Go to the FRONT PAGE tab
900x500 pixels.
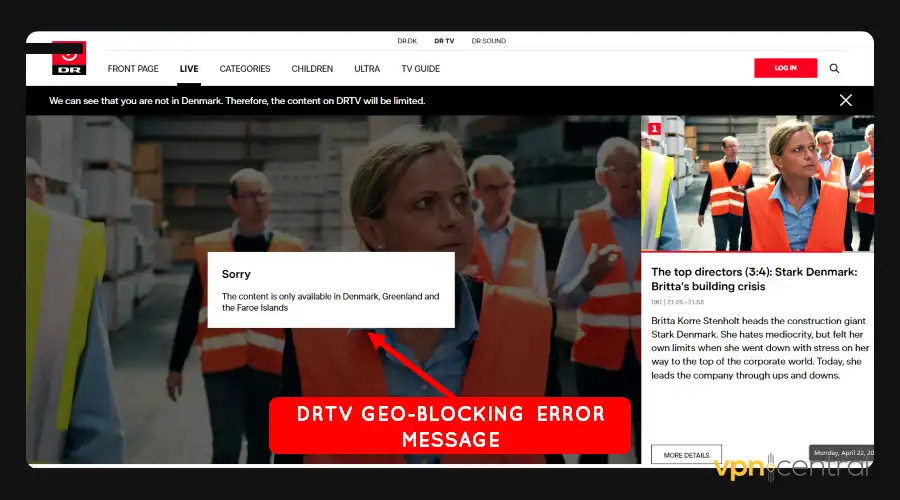(x=133, y=69)
